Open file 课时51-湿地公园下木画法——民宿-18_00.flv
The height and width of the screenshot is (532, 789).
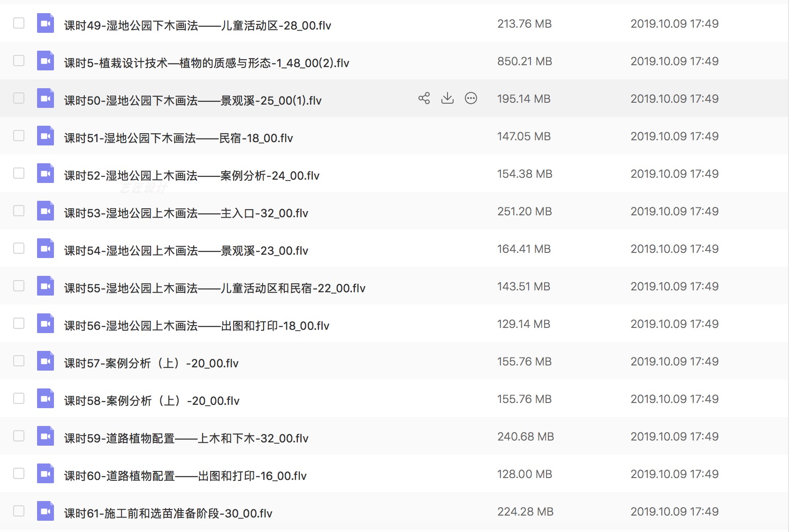(178, 138)
